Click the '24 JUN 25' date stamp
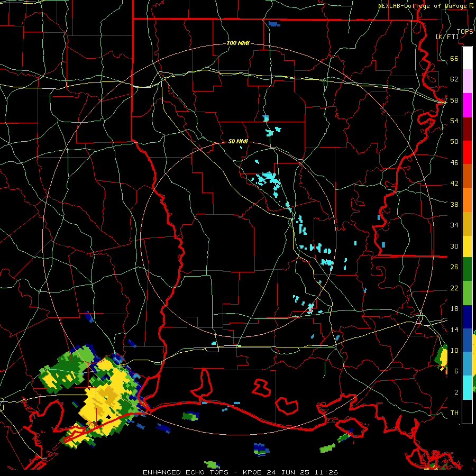Viewport: 476px width, 476px height. click(x=288, y=472)
